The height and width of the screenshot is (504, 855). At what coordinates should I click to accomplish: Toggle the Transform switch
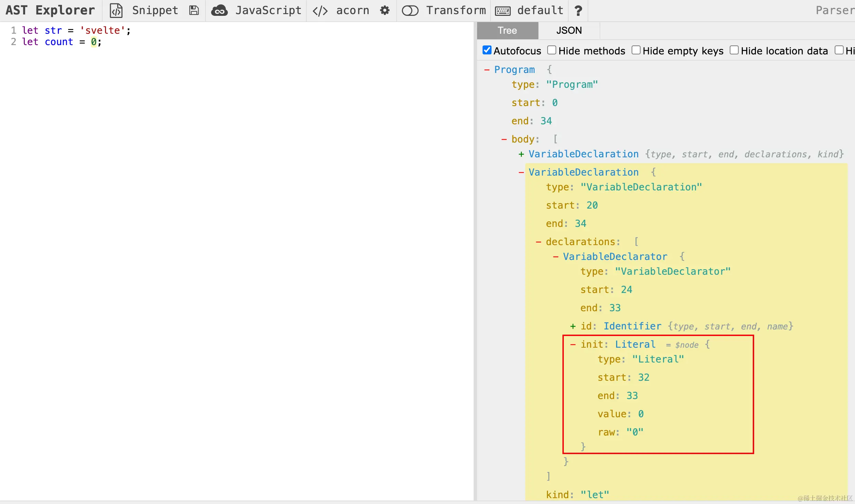(410, 11)
